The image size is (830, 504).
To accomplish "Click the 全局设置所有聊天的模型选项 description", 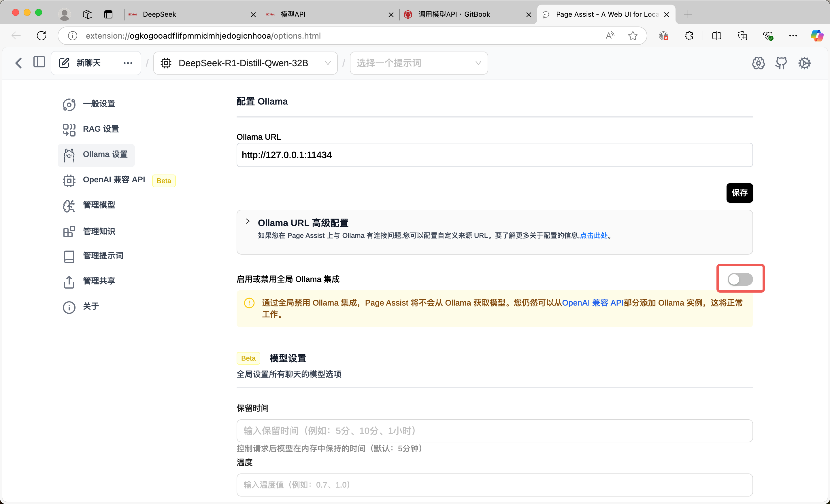I will coord(289,374).
